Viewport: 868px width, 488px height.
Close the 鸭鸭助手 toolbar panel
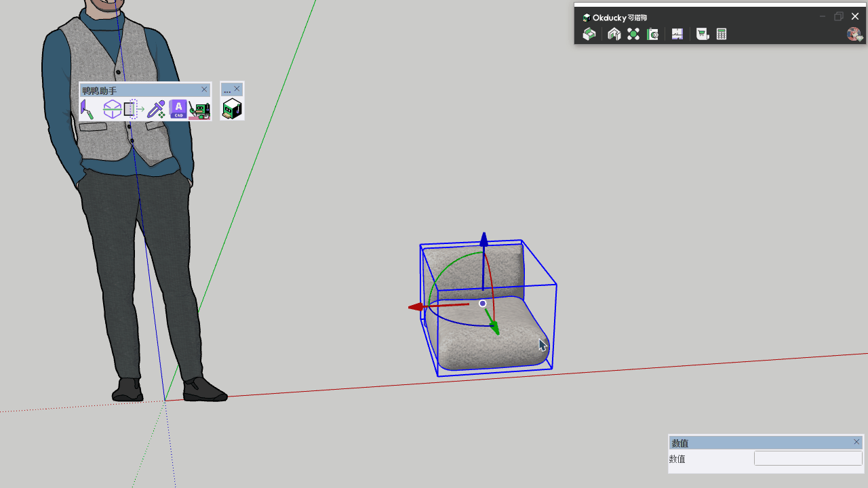(205, 89)
